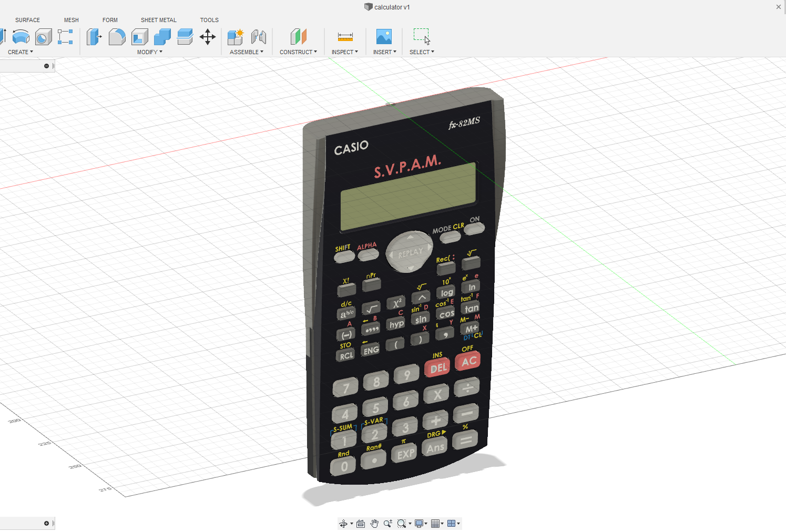Activate the Orbit tool at the bottom

tap(344, 523)
